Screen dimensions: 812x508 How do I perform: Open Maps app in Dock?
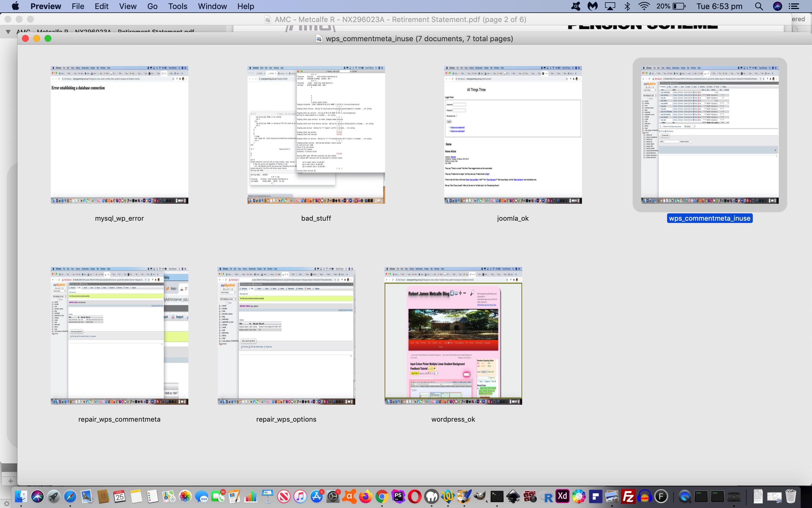pos(169,496)
